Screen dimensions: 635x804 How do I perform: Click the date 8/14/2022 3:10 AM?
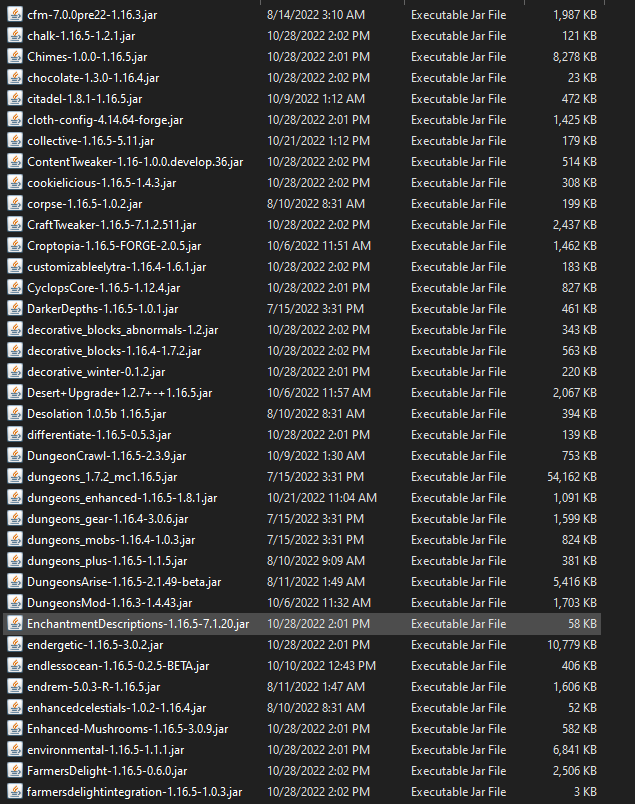point(316,15)
